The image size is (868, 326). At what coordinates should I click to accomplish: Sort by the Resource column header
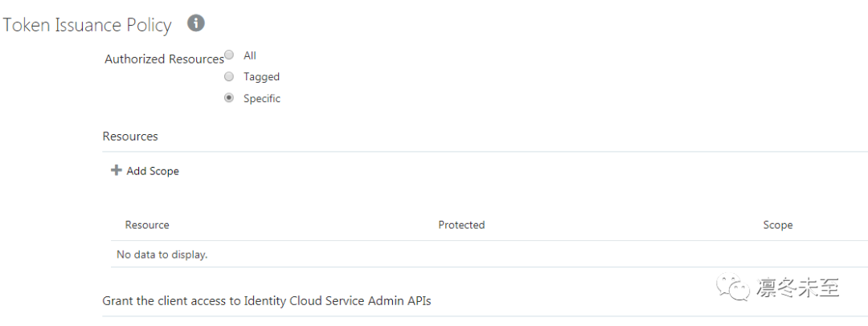tap(147, 225)
